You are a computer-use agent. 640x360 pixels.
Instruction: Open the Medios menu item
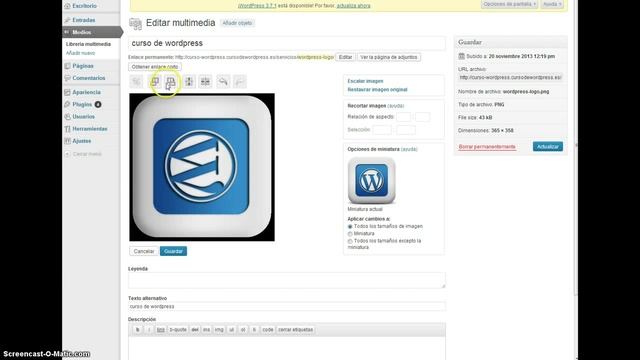pyautogui.click(x=82, y=32)
